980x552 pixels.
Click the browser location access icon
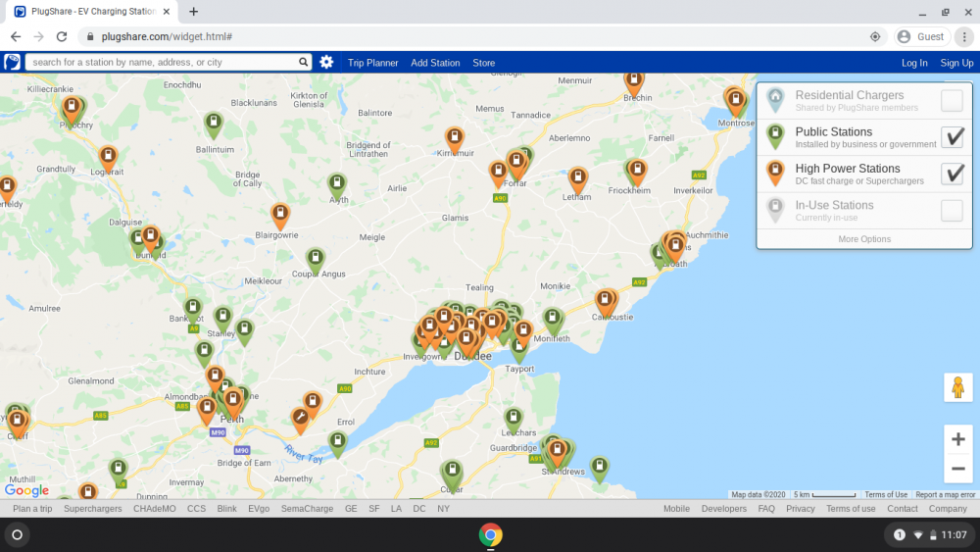(875, 37)
